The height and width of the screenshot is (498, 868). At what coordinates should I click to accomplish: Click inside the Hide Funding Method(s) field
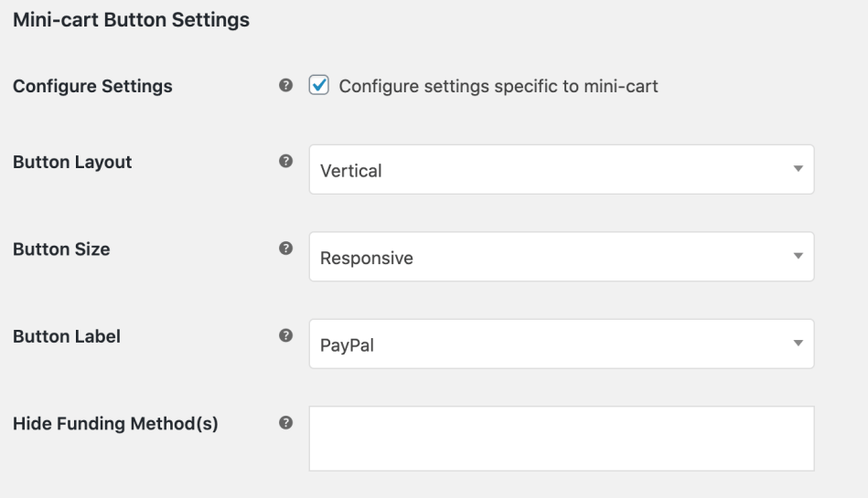coord(561,439)
